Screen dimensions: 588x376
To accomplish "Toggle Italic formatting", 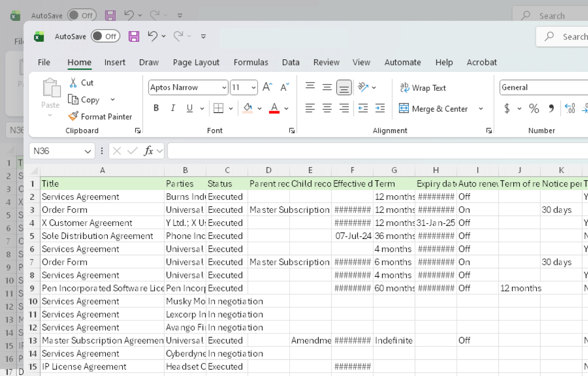I will coord(173,108).
